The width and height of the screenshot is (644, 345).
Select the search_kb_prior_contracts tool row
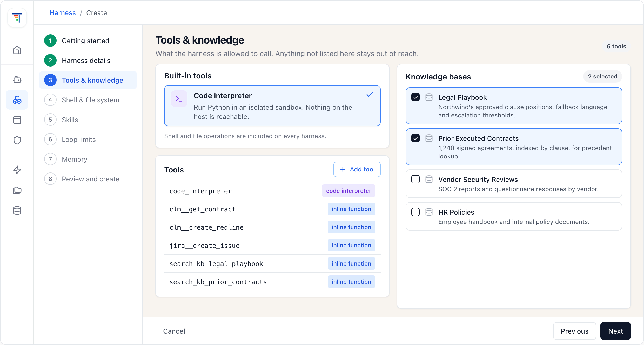pos(272,282)
